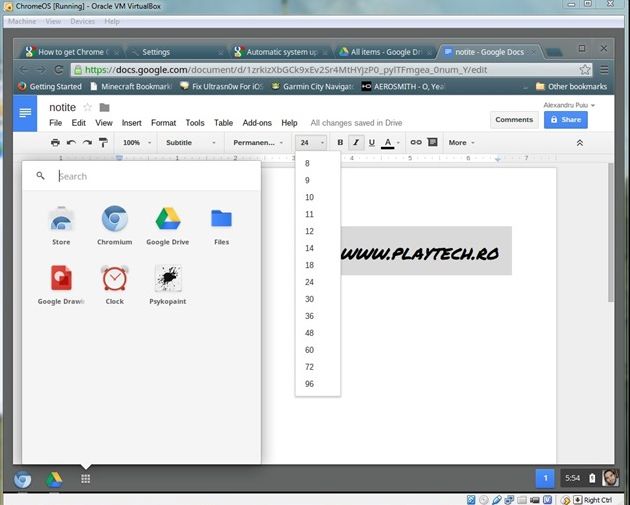Collapse the menus with double chevron
This screenshot has width=630, height=505.
[579, 143]
